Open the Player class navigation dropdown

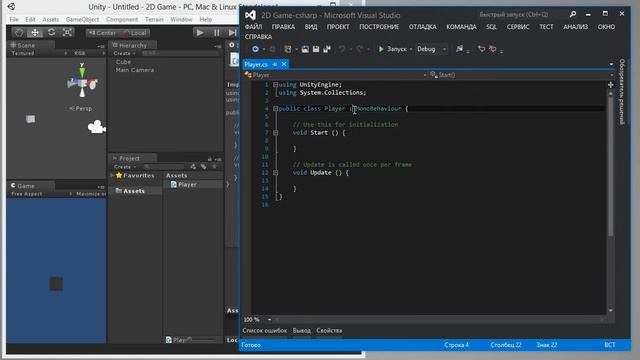(335, 75)
